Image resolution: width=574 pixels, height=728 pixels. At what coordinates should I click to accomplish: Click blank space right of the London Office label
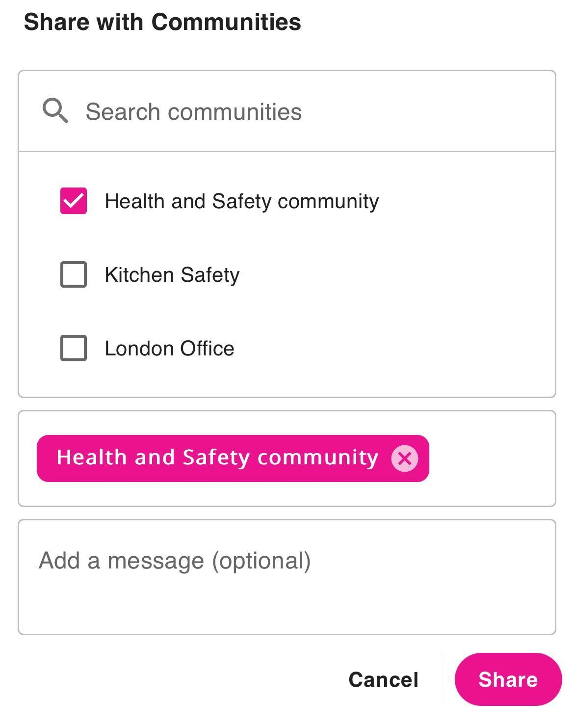click(392, 349)
